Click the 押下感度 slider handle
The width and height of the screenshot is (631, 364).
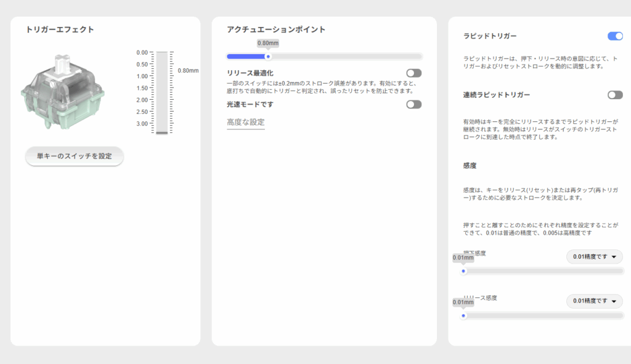click(463, 271)
